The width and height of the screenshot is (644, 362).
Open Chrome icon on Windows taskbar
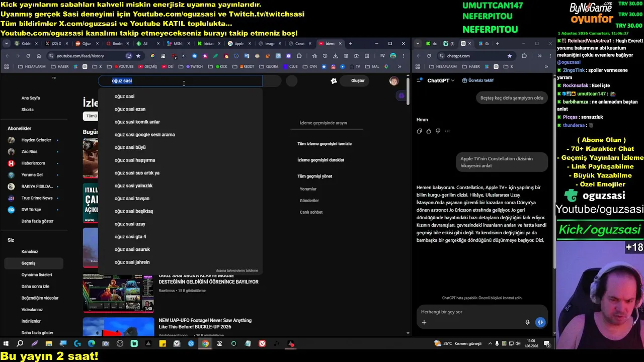(x=205, y=344)
